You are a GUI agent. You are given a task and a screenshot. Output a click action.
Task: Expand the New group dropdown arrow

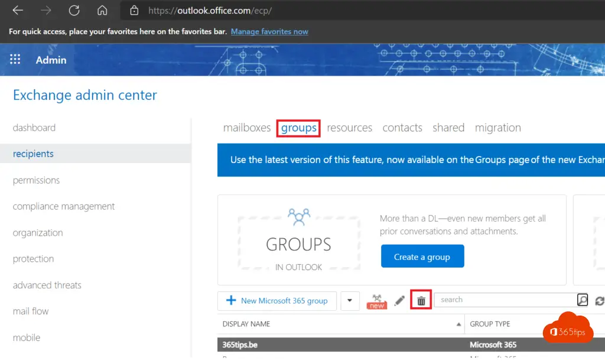[350, 301]
